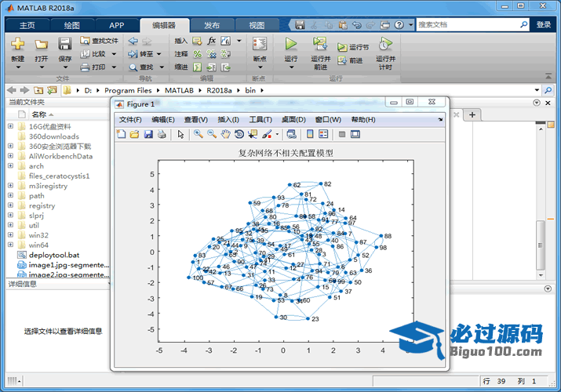Click the wrap comment icon
The image size is (561, 392).
(225, 54)
